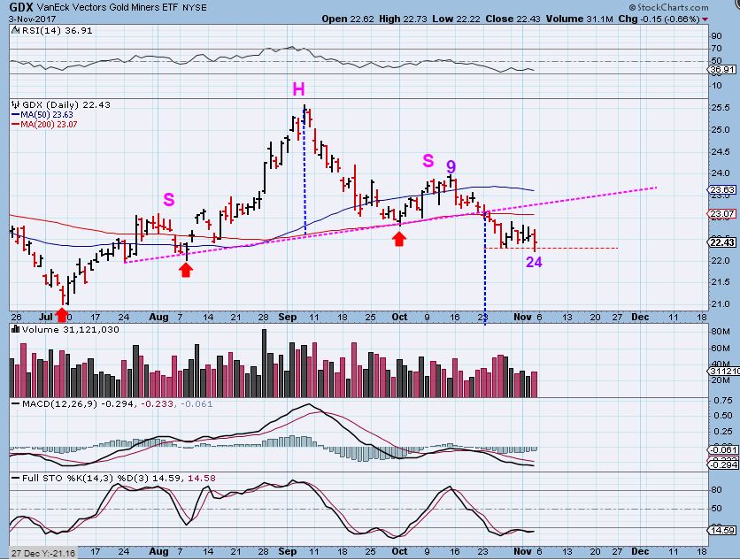Click the 14.59 stochastic value tag
This screenshot has height=560, width=740.
pyautogui.click(x=722, y=530)
